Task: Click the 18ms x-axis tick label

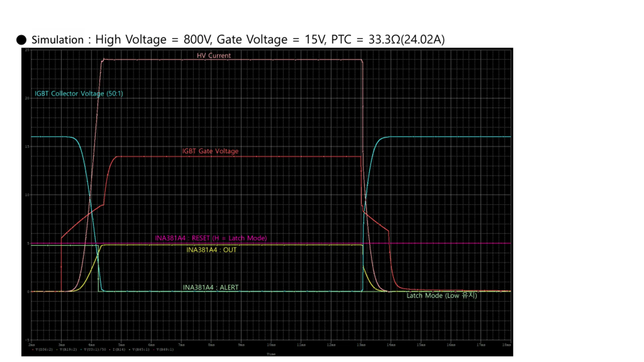Action: click(x=507, y=345)
